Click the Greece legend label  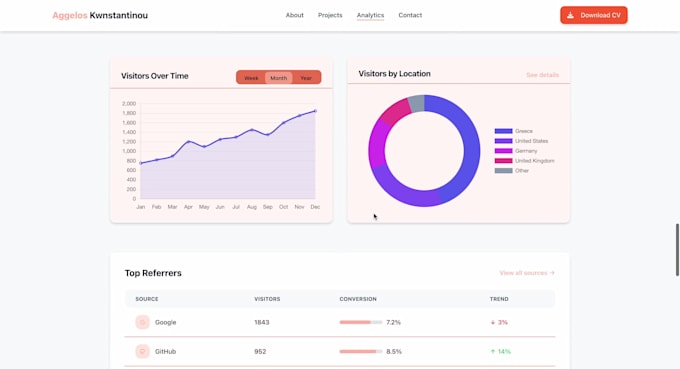coord(524,131)
